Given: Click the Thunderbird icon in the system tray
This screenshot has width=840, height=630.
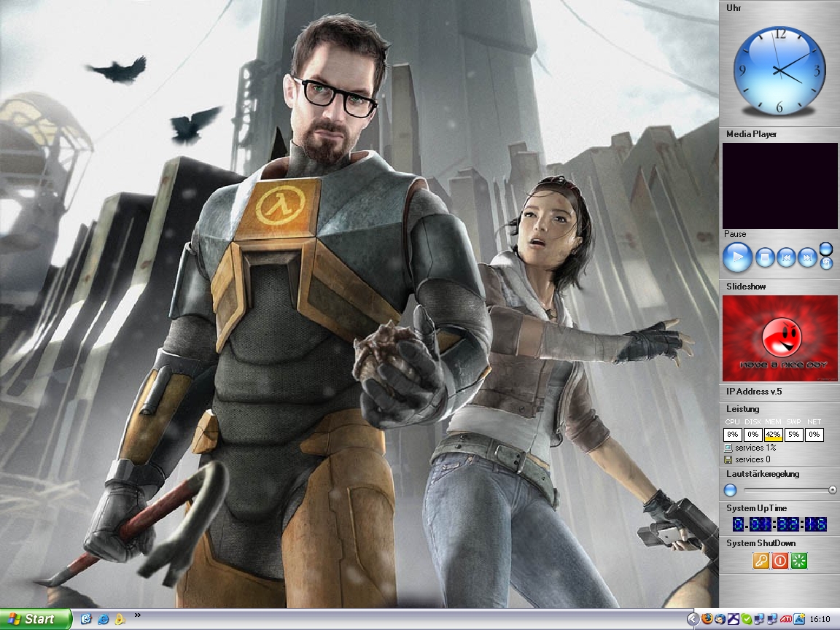Looking at the screenshot, I should [x=720, y=620].
